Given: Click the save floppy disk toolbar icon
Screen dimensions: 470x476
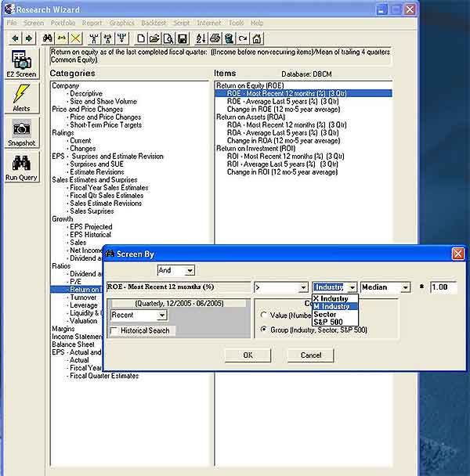Looking at the screenshot, I should (x=182, y=38).
